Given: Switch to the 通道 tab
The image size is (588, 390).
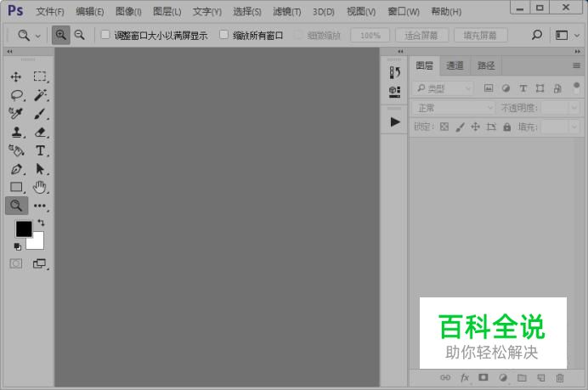Looking at the screenshot, I should (455, 65).
